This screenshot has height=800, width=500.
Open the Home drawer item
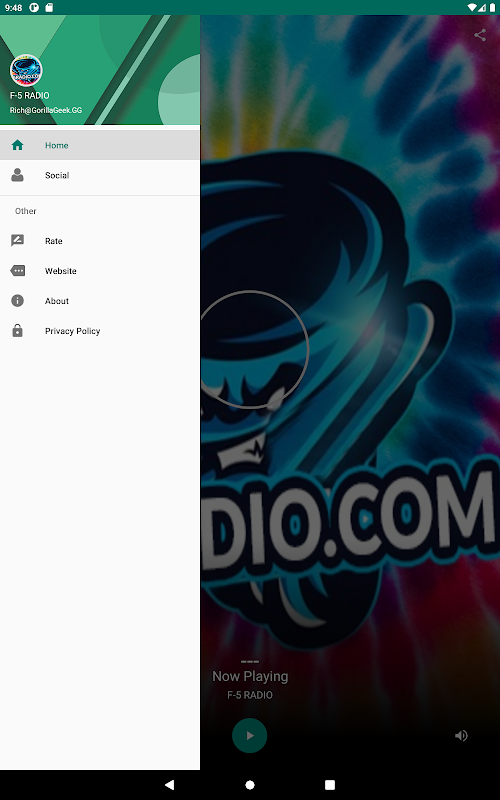click(x=99, y=145)
